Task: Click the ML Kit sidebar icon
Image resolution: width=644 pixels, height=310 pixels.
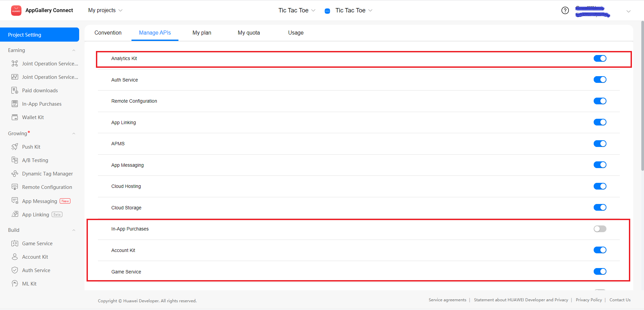Action: (15, 284)
